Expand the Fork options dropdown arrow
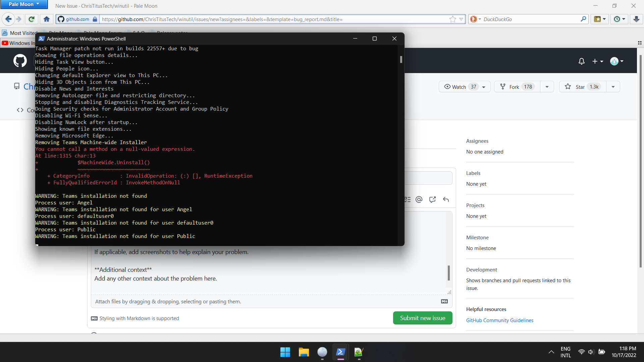 (x=547, y=87)
